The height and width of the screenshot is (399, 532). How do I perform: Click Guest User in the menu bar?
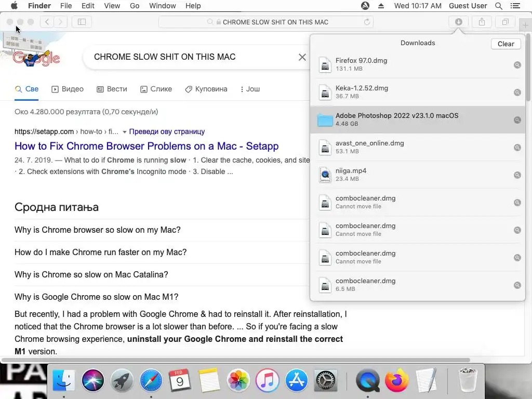point(468,6)
